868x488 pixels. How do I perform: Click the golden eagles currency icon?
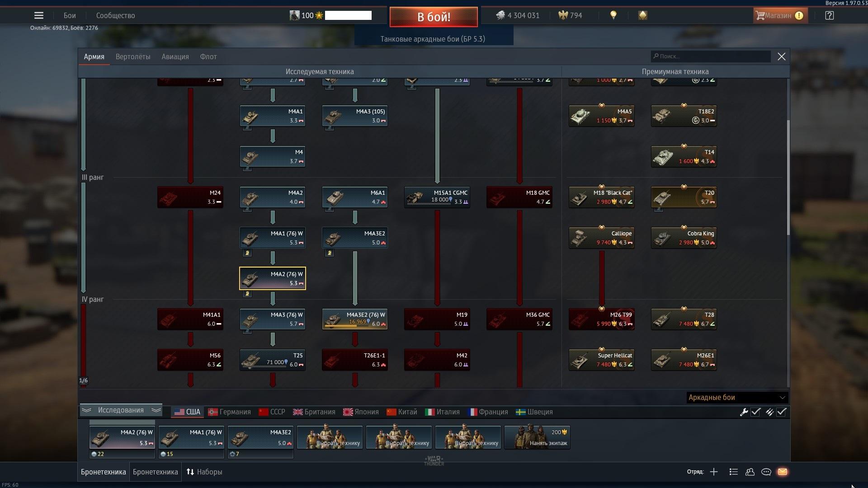pyautogui.click(x=563, y=15)
